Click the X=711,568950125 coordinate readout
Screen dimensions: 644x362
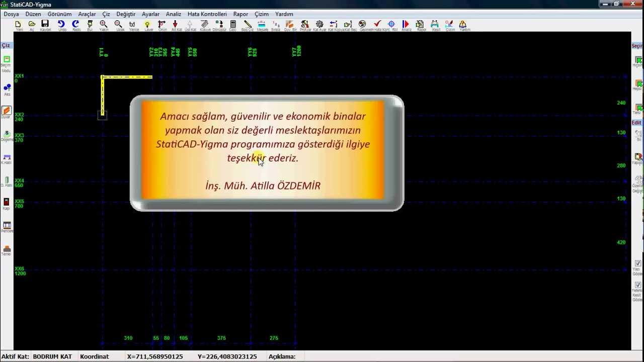(155, 356)
